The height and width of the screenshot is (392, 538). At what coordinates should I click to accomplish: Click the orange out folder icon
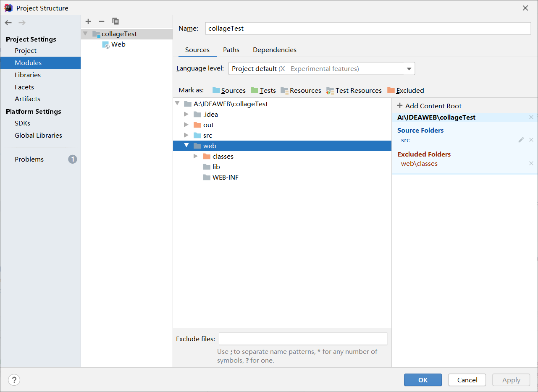pos(197,125)
